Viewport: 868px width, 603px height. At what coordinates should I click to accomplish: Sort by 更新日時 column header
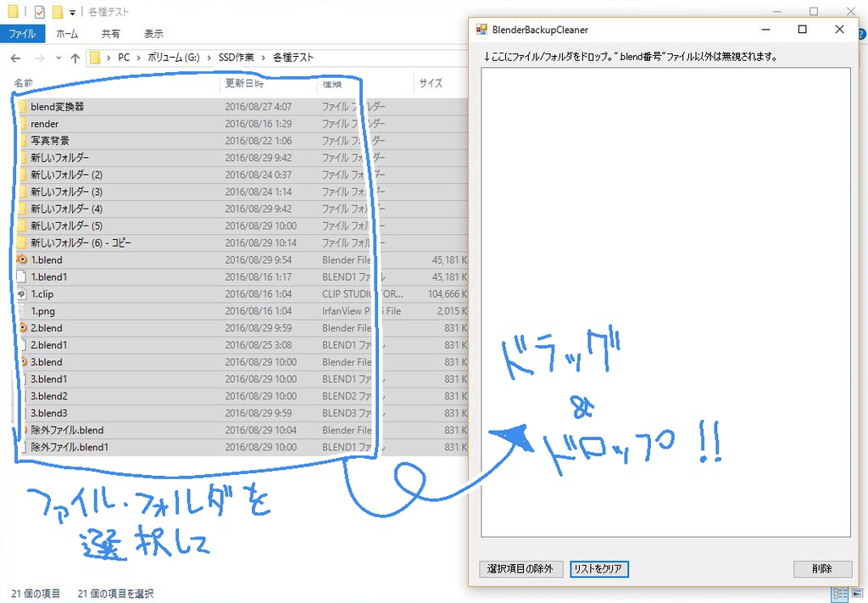coord(244,83)
